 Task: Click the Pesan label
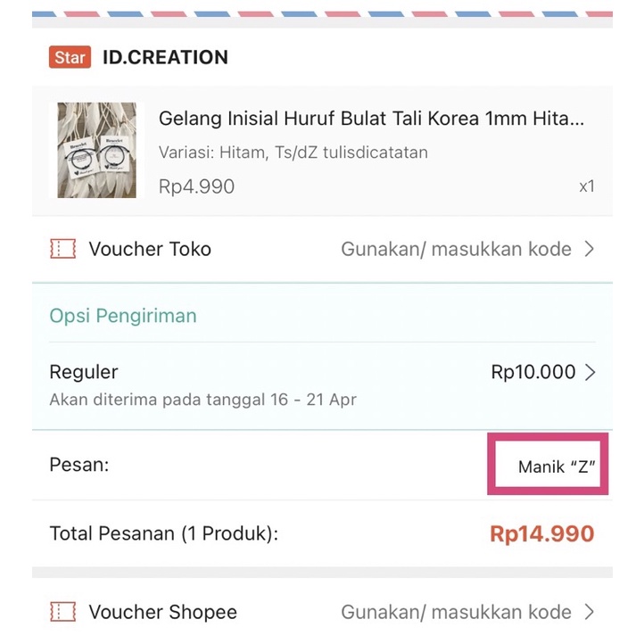tap(79, 465)
